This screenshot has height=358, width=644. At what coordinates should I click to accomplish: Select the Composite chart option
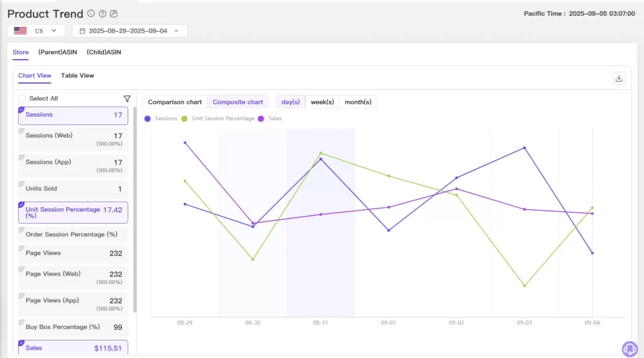tap(238, 102)
